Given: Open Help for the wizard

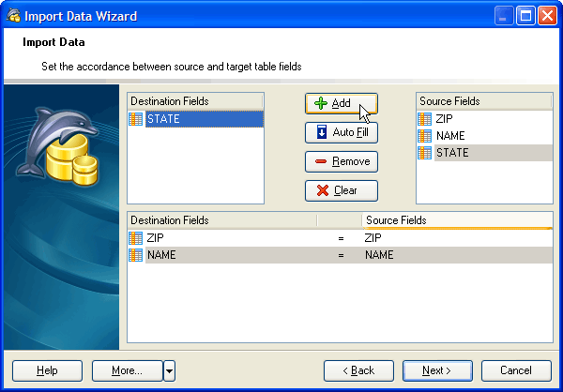Looking at the screenshot, I should tap(47, 370).
